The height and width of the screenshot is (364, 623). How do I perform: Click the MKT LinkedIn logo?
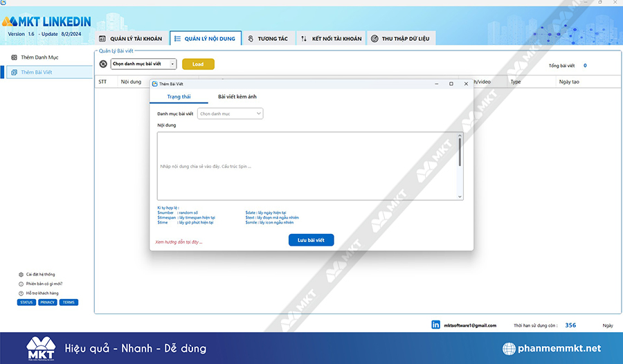click(46, 21)
